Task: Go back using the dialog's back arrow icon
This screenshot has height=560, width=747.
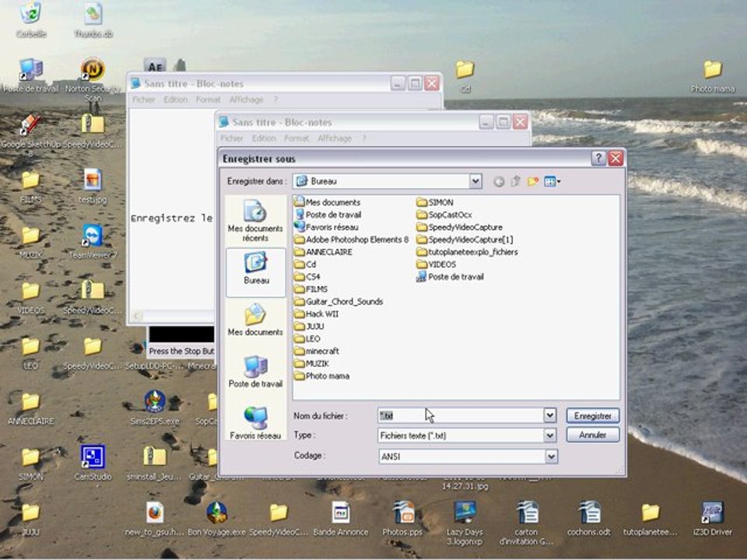Action: [x=499, y=181]
